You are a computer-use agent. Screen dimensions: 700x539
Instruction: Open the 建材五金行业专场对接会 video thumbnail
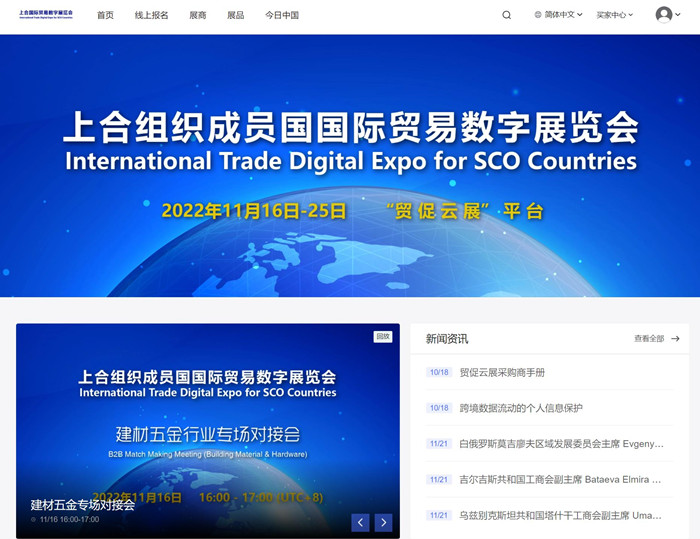click(x=208, y=431)
